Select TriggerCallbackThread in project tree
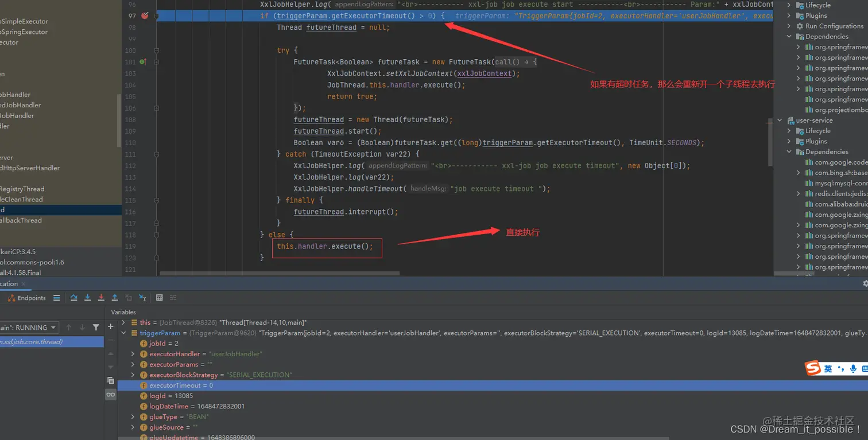Image resolution: width=868 pixels, height=440 pixels. (x=21, y=220)
